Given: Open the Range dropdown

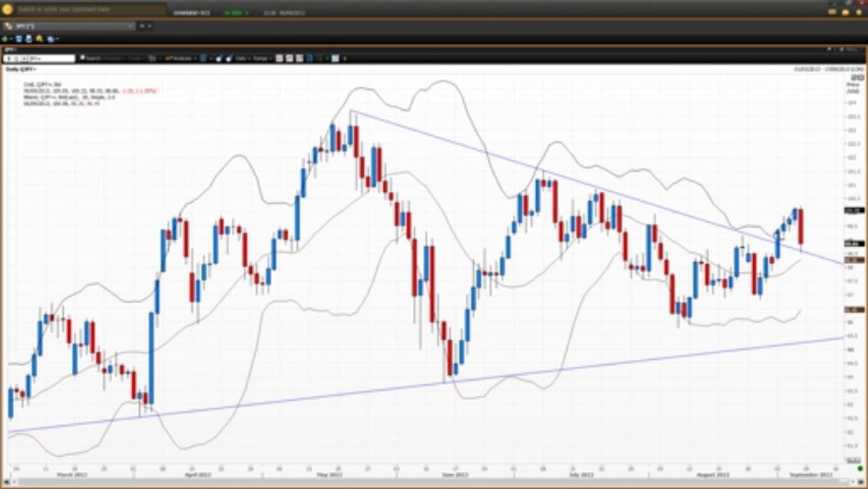Looking at the screenshot, I should point(262,58).
